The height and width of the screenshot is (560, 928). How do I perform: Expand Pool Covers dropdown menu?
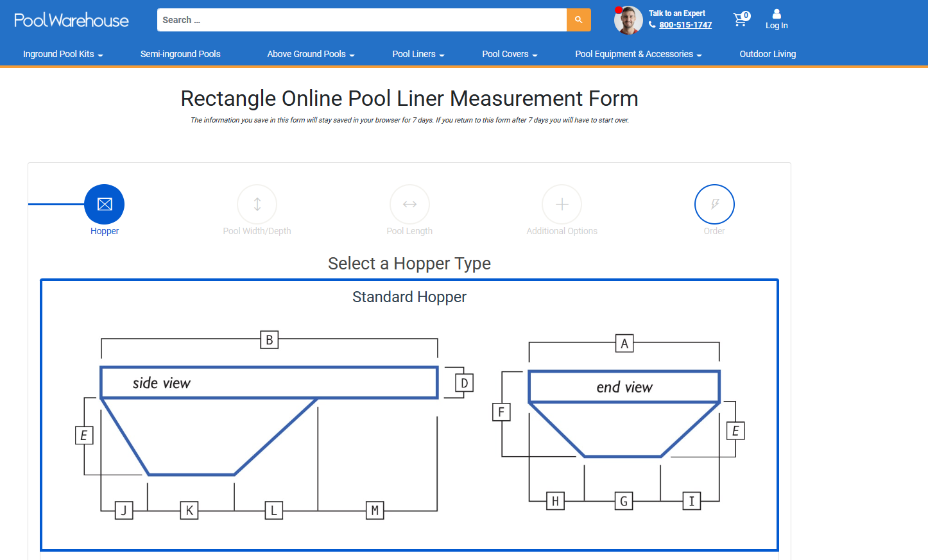click(x=510, y=54)
